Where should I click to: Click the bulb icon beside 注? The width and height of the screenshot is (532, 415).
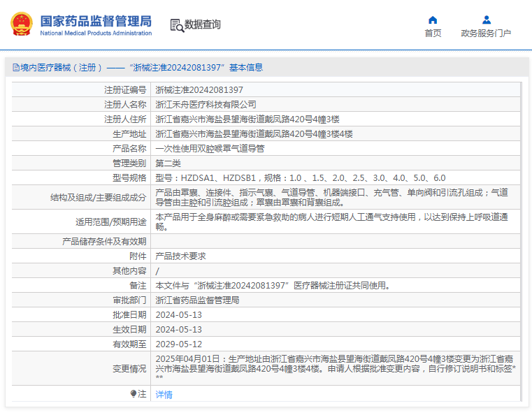click(134, 393)
